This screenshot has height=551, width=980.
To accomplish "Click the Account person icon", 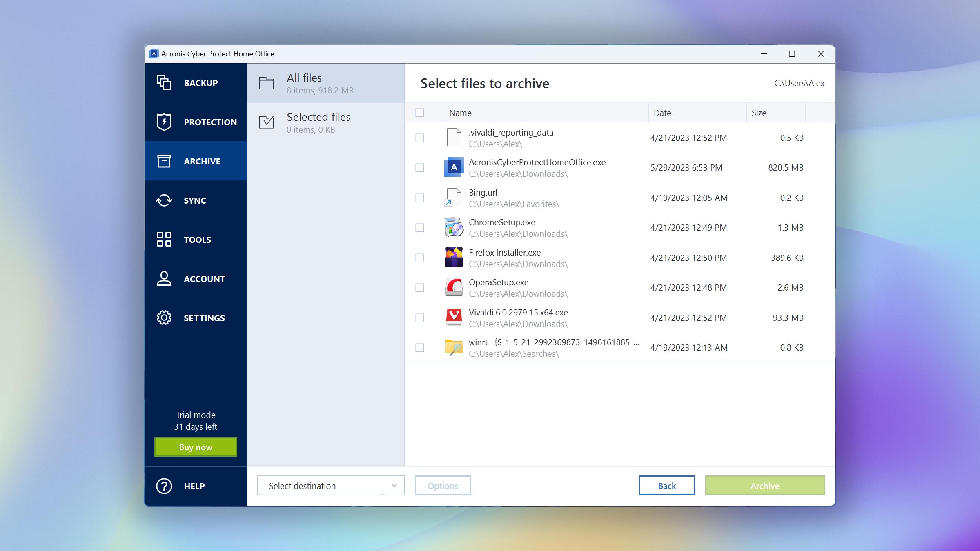I will point(164,278).
